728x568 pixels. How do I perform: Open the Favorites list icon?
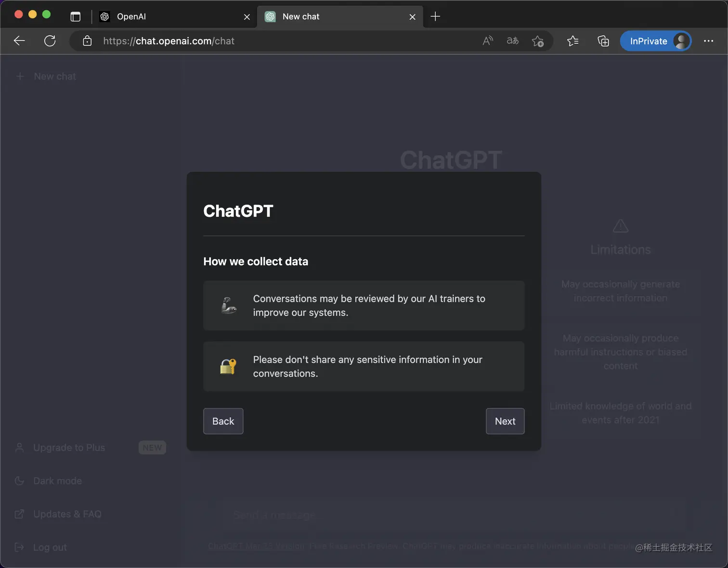(572, 41)
